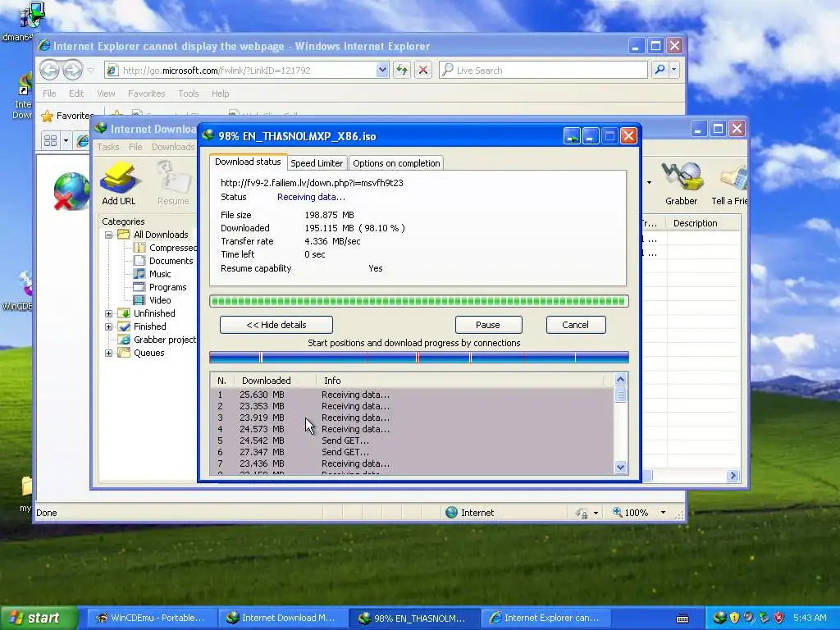Click the language bar keyboard icon in taskbar

pos(682,619)
